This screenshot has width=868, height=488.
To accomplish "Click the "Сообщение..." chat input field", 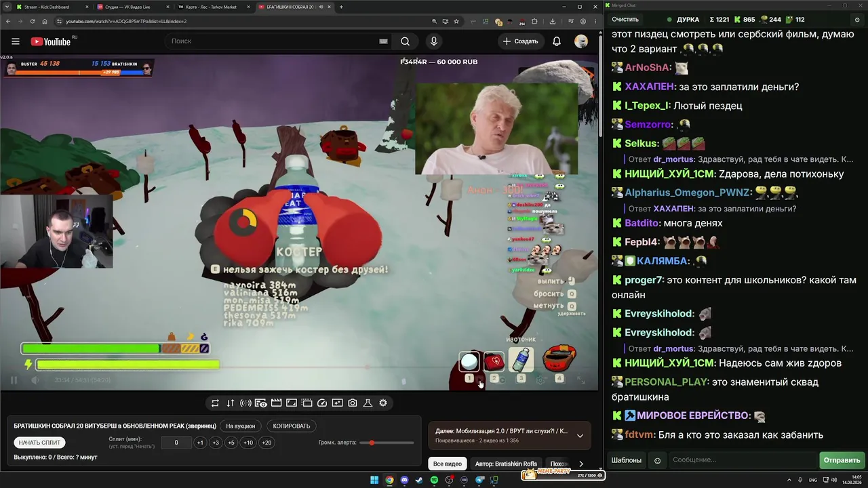I will click(x=743, y=460).
